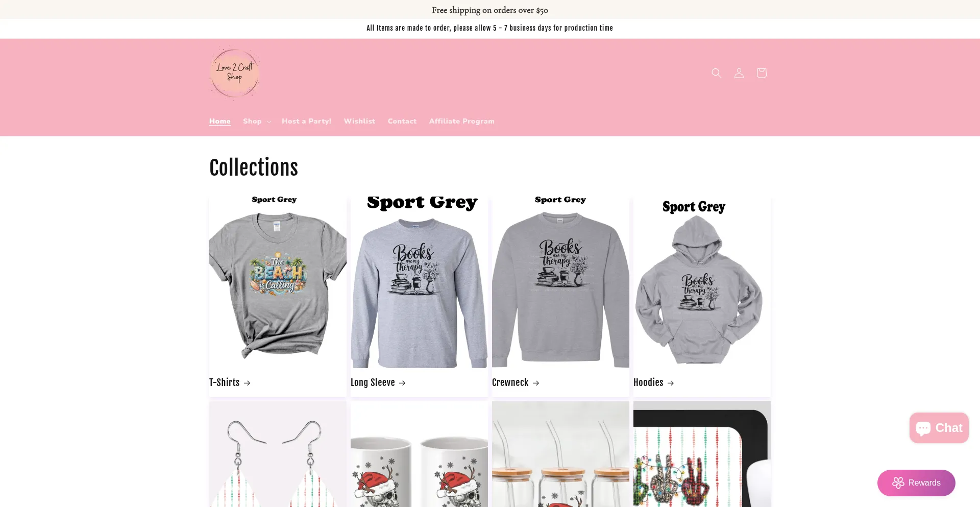Click the Love 2 Craft Shop logo
This screenshot has height=507, width=980.
pos(235,73)
